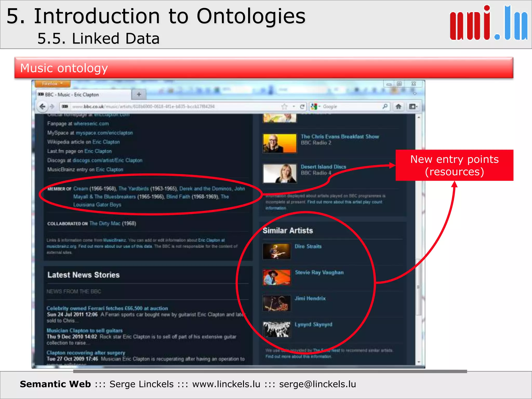Open a new tab with plus button
The image size is (532, 399).
[x=139, y=95]
